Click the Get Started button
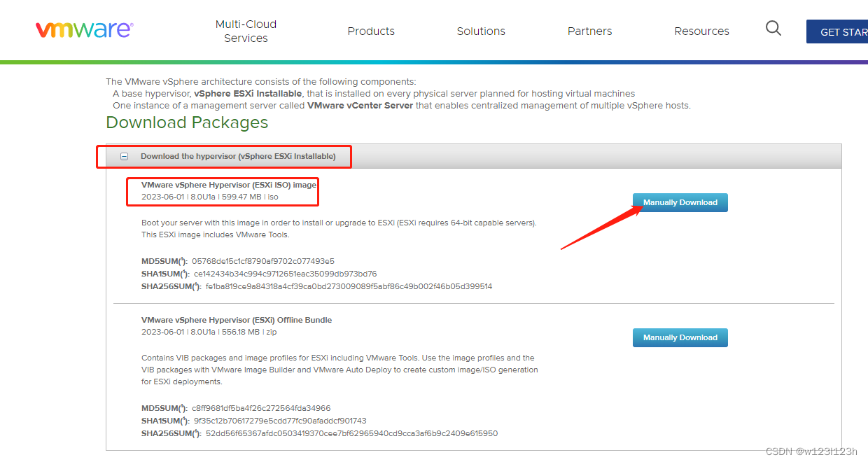The width and height of the screenshot is (868, 462). pyautogui.click(x=837, y=31)
